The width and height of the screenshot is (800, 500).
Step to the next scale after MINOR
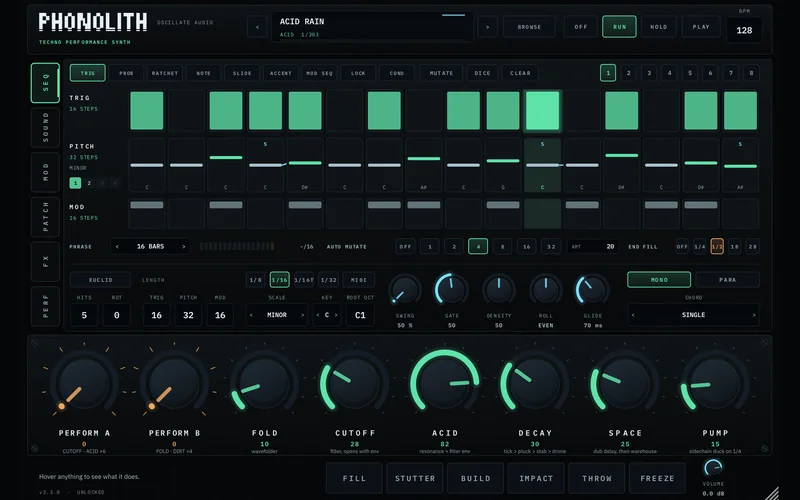tap(303, 315)
